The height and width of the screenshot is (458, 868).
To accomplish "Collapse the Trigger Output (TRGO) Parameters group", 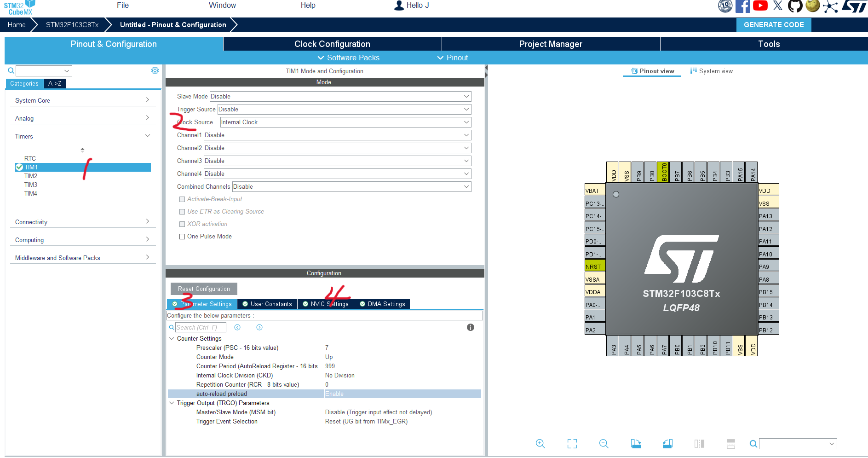I will pos(172,403).
